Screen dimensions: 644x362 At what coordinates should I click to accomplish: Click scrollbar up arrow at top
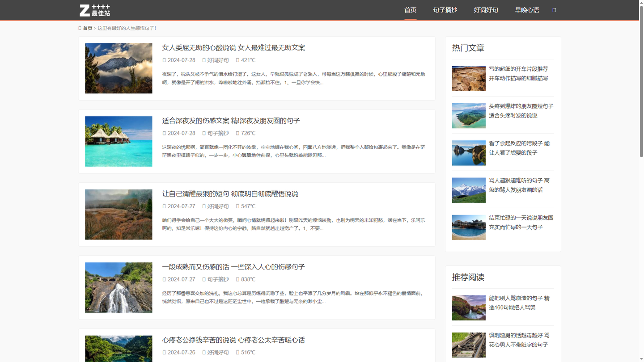[641, 2]
